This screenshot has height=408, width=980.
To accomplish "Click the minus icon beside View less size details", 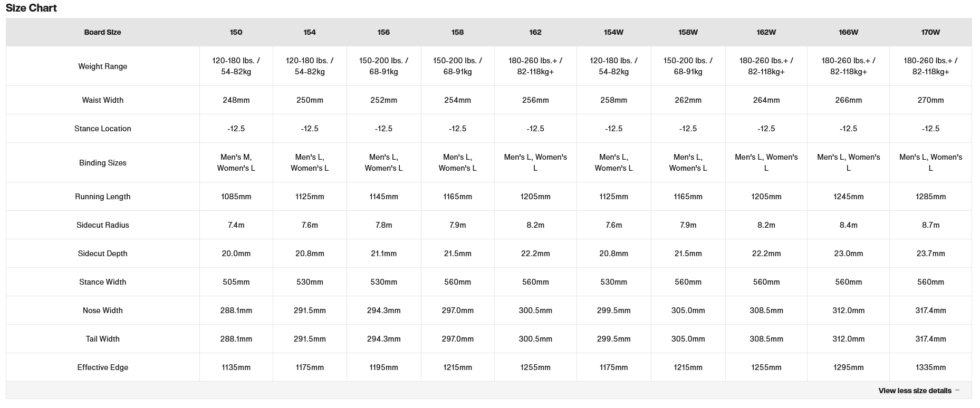I will (957, 391).
